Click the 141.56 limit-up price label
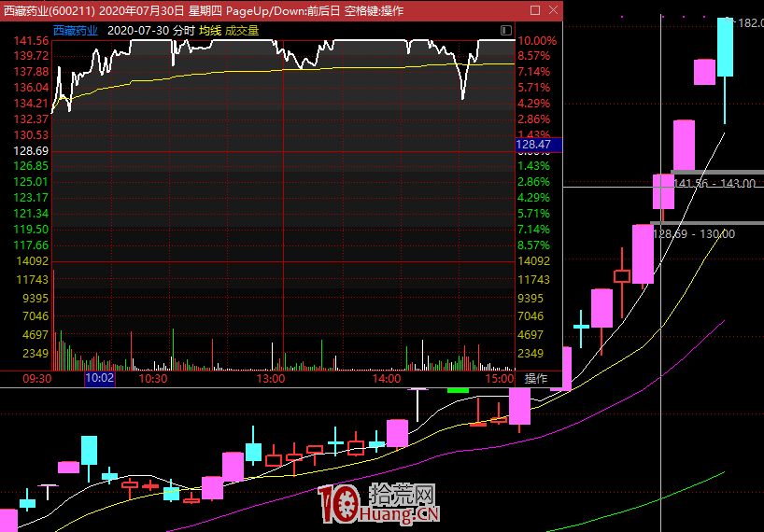The image size is (764, 532). (x=31, y=41)
